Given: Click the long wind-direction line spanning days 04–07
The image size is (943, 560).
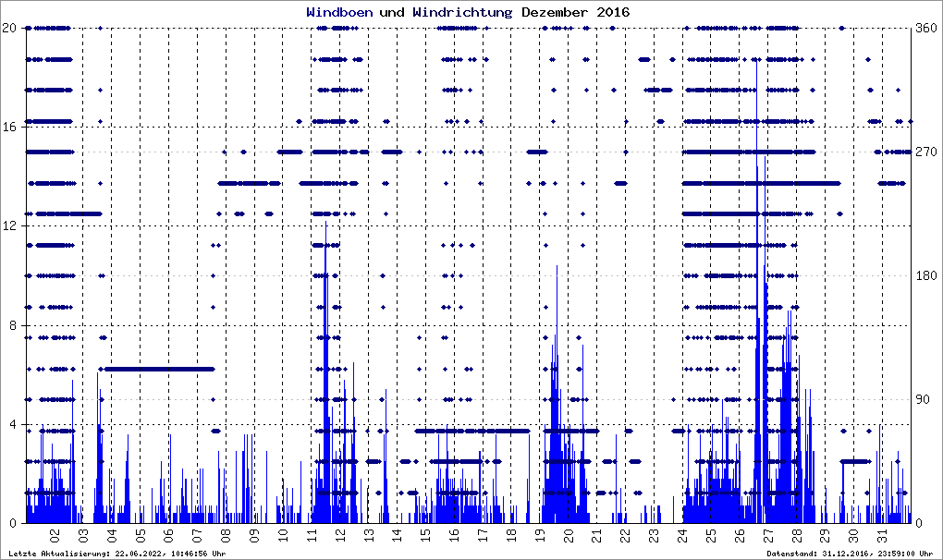Looking at the screenshot, I should click(x=157, y=369).
